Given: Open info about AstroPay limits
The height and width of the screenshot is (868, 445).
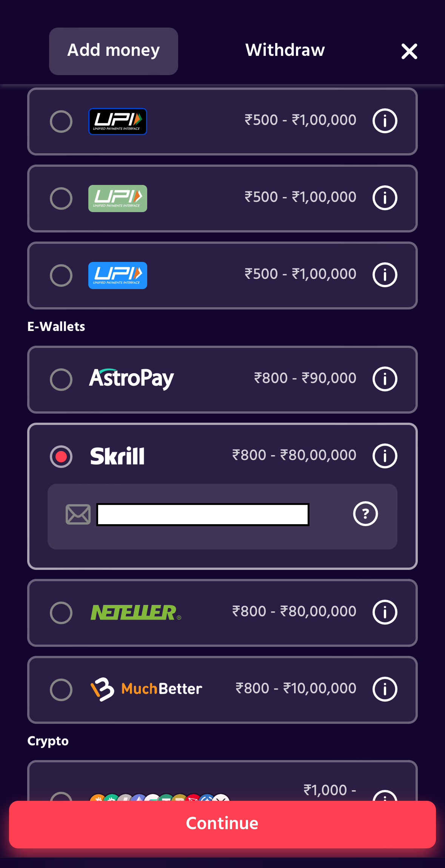Looking at the screenshot, I should [x=384, y=379].
